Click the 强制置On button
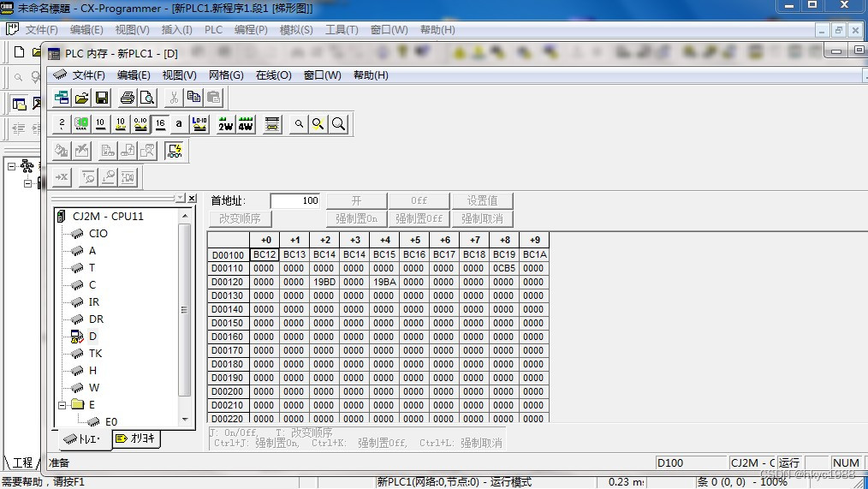Image resolution: width=868 pixels, height=489 pixels. [x=356, y=218]
